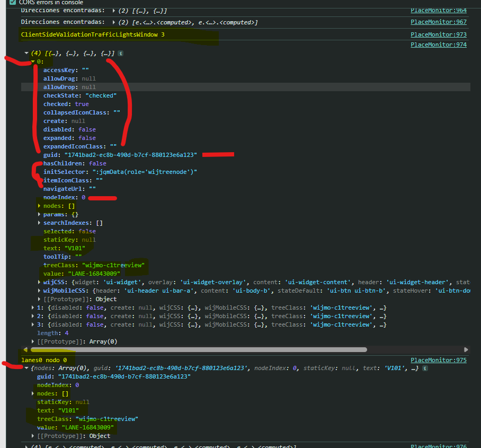
Task: Select the checked: true property
Action: pyautogui.click(x=66, y=104)
